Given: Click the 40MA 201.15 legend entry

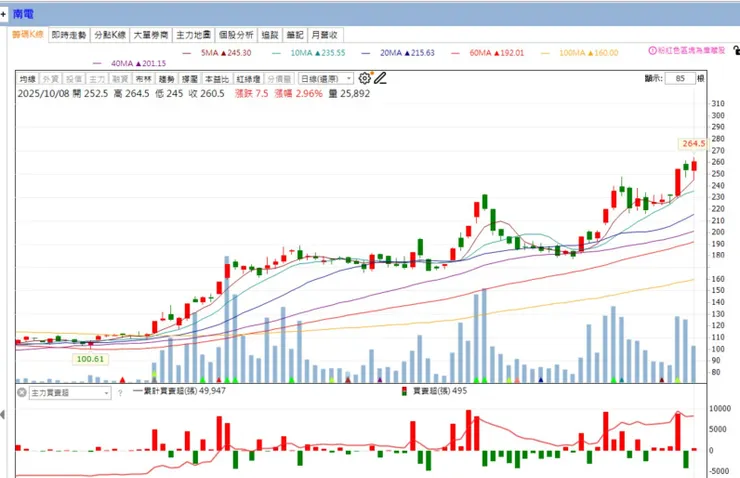Looking at the screenshot, I should click(130, 63).
